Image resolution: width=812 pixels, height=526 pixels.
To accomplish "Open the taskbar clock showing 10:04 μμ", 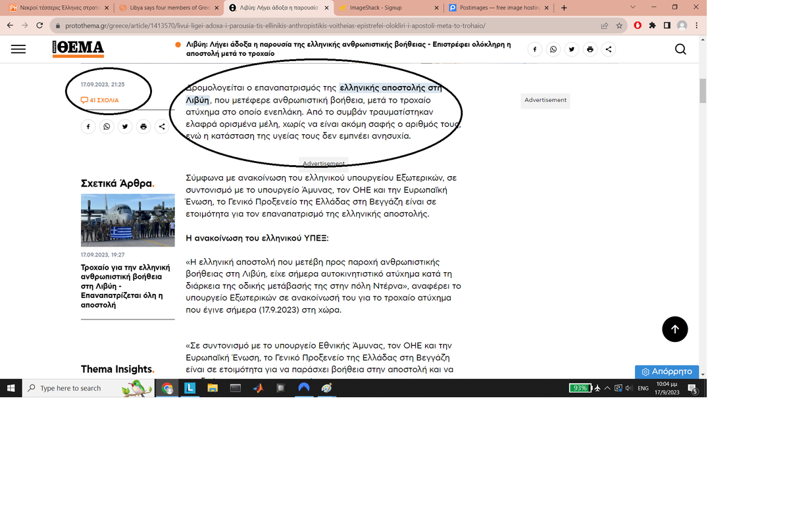I will tap(668, 388).
